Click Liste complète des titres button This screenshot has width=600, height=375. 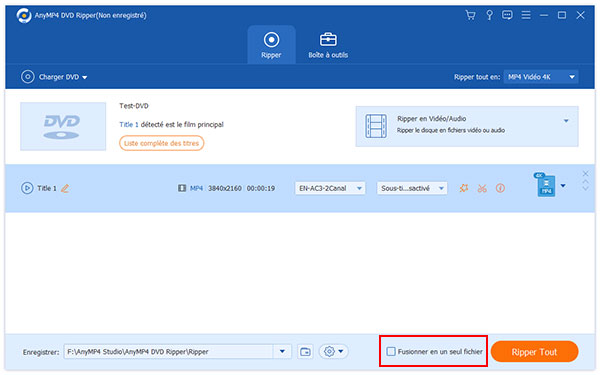161,143
